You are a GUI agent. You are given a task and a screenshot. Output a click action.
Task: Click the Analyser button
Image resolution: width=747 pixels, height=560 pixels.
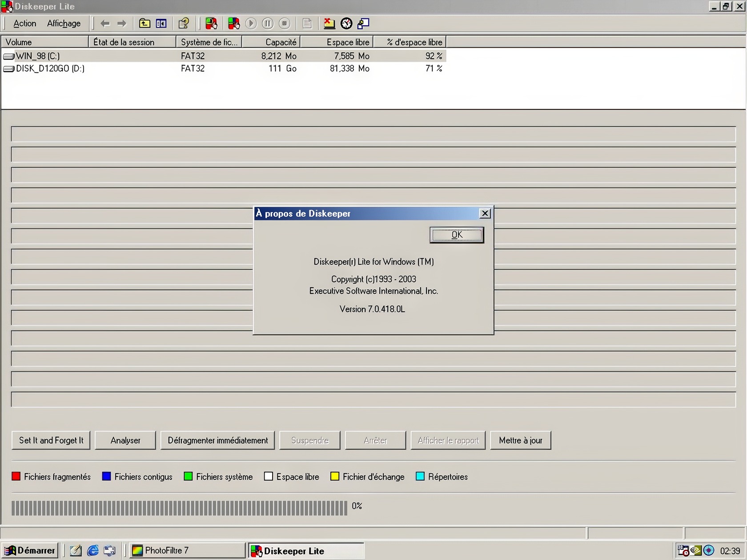point(125,440)
